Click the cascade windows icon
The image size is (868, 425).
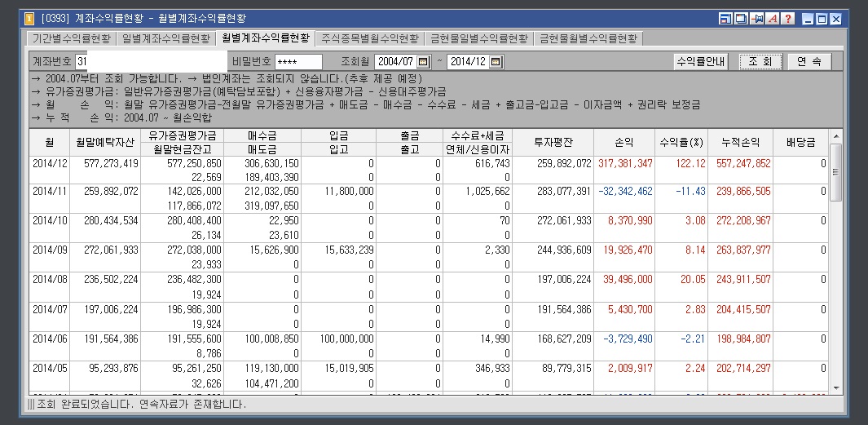740,19
